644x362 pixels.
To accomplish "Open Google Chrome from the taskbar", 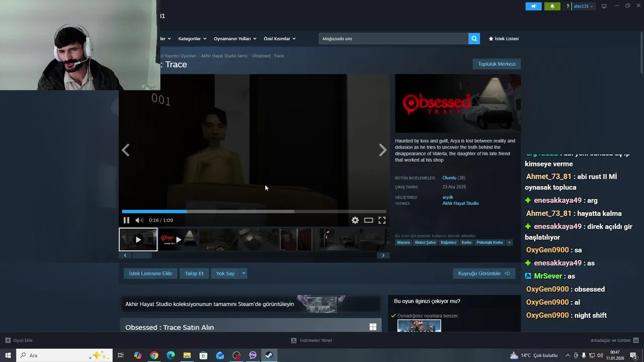I will point(154,355).
